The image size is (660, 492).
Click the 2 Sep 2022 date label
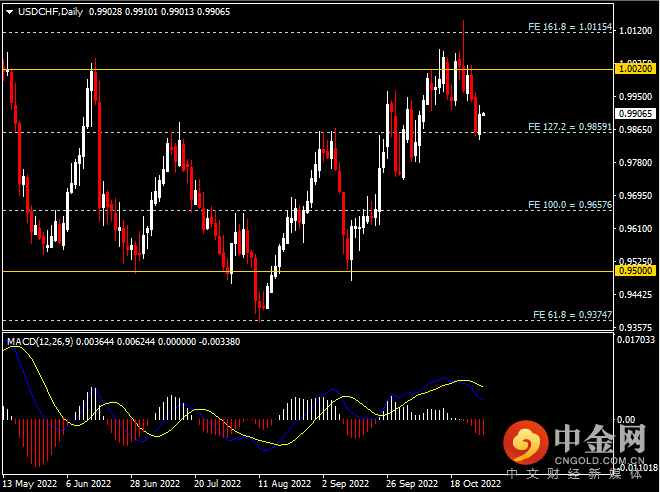click(346, 484)
